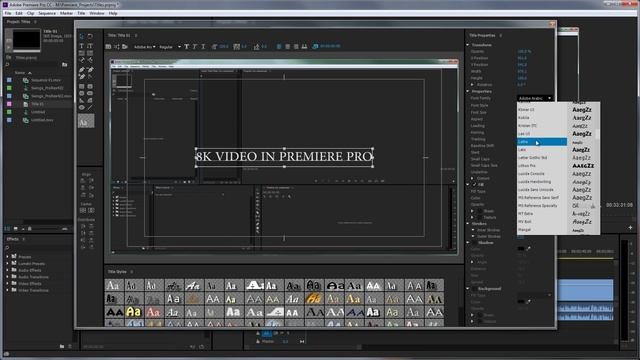Select the Rotation tool in Titler
Image resolution: width=640 pixels, height=360 pixels.
pos(90,36)
